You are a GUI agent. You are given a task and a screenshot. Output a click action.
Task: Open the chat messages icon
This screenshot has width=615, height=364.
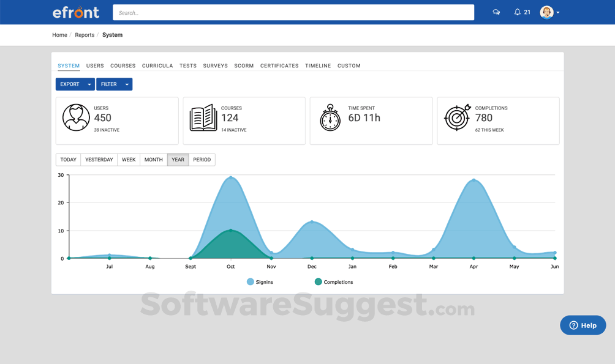click(496, 12)
